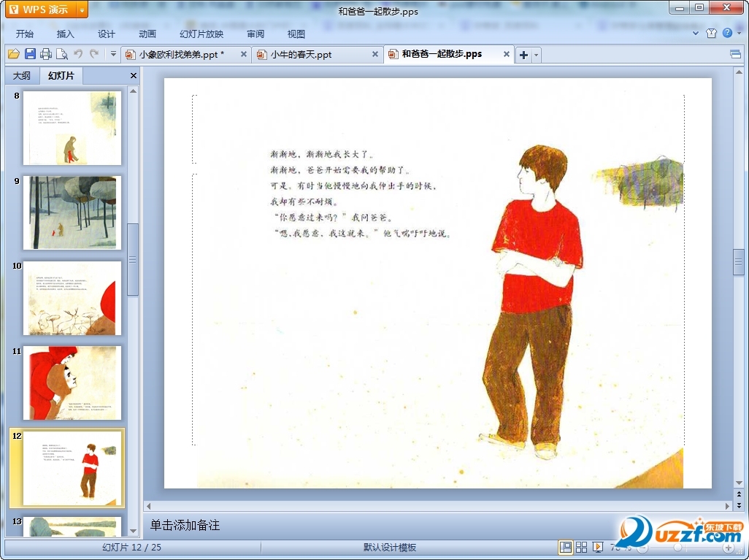Click the WPS 演示 application button
The image size is (749, 560).
point(42,9)
